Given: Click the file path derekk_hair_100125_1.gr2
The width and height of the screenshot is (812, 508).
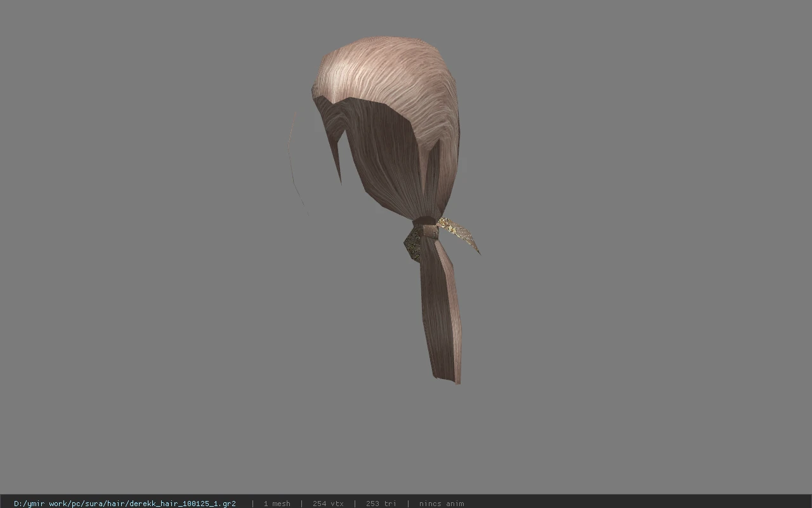Looking at the screenshot, I should (x=125, y=504).
